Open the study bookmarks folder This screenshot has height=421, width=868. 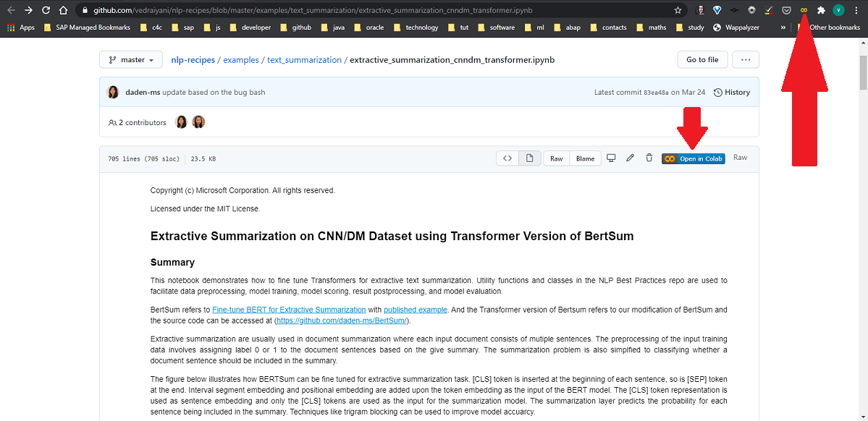click(x=691, y=27)
